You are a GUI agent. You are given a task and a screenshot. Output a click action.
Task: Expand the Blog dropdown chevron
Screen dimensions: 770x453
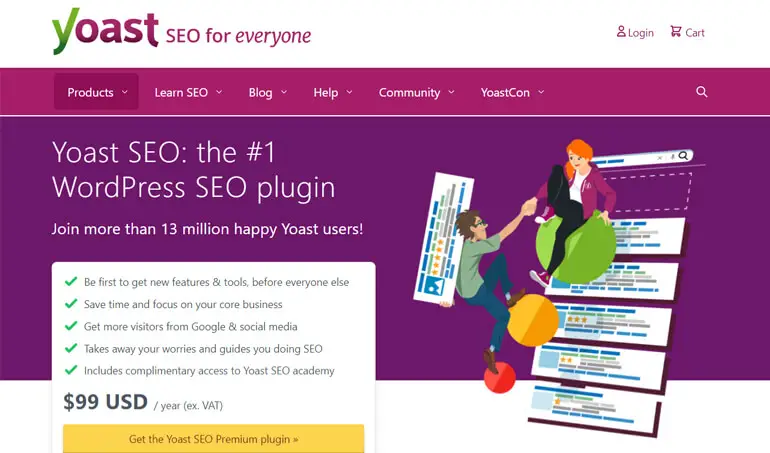[284, 92]
